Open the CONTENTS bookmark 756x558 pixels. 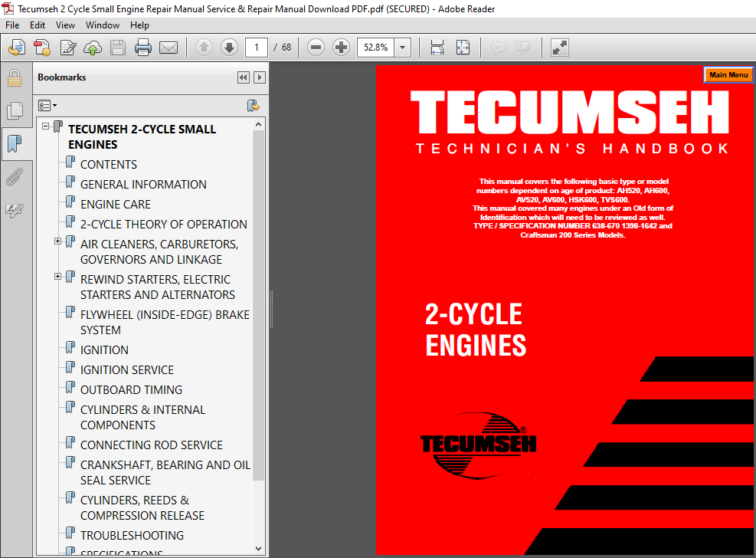click(x=109, y=165)
